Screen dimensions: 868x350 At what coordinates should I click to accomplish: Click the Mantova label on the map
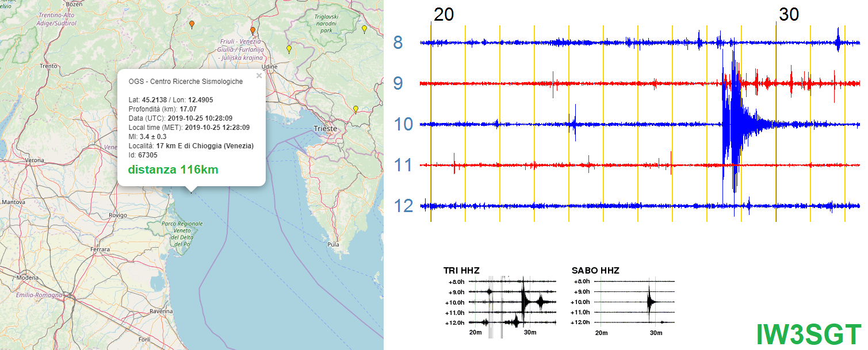pos(13,203)
